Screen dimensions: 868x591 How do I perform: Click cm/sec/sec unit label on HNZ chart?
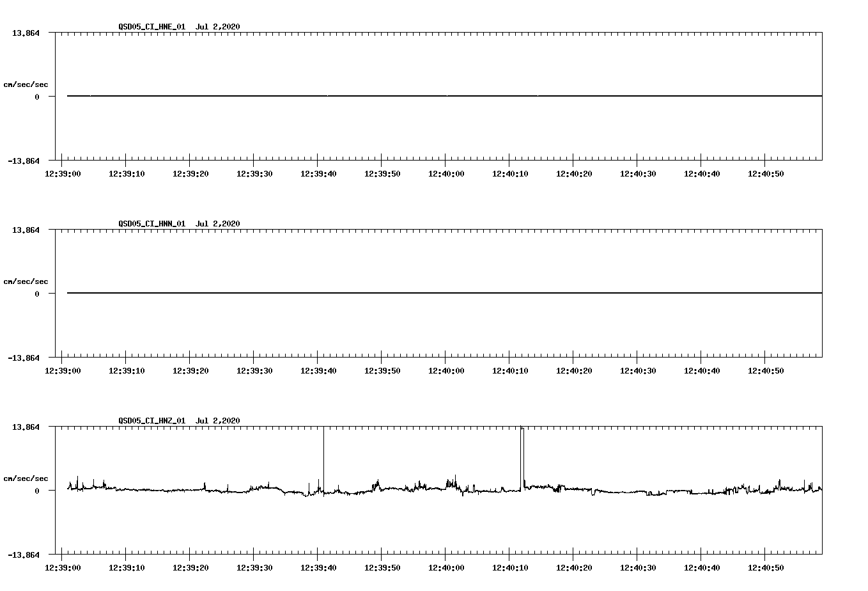tap(26, 478)
